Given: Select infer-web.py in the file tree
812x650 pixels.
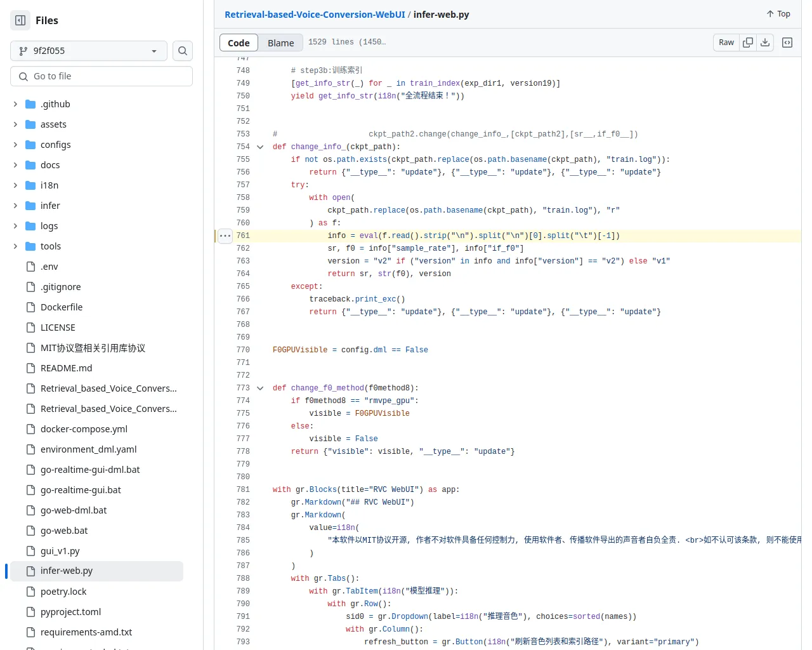Looking at the screenshot, I should [96, 571].
